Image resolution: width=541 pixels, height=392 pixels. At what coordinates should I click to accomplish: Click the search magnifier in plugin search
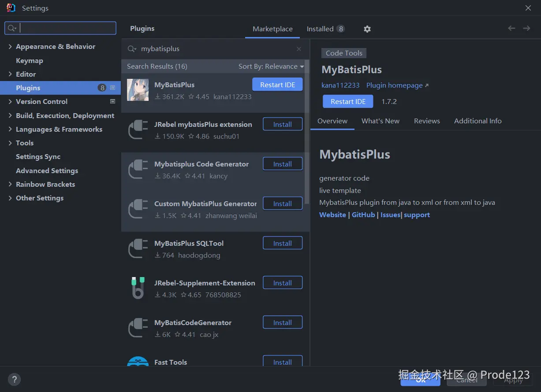[132, 49]
